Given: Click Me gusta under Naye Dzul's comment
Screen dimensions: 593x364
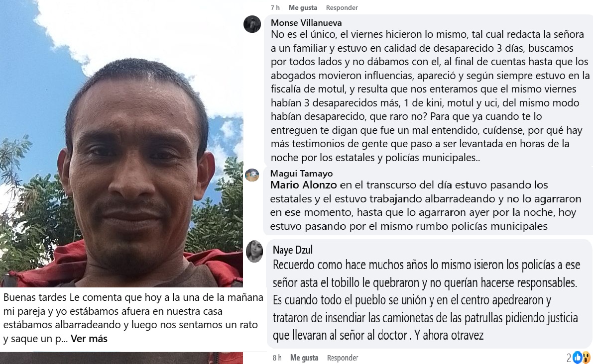Looking at the screenshot, I should (304, 358).
